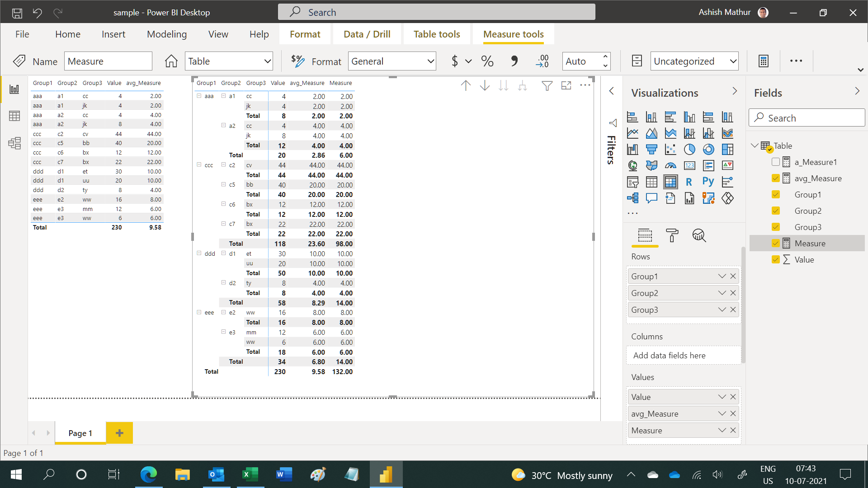This screenshot has height=488, width=868.
Task: Select the donut chart visualization
Action: (708, 150)
